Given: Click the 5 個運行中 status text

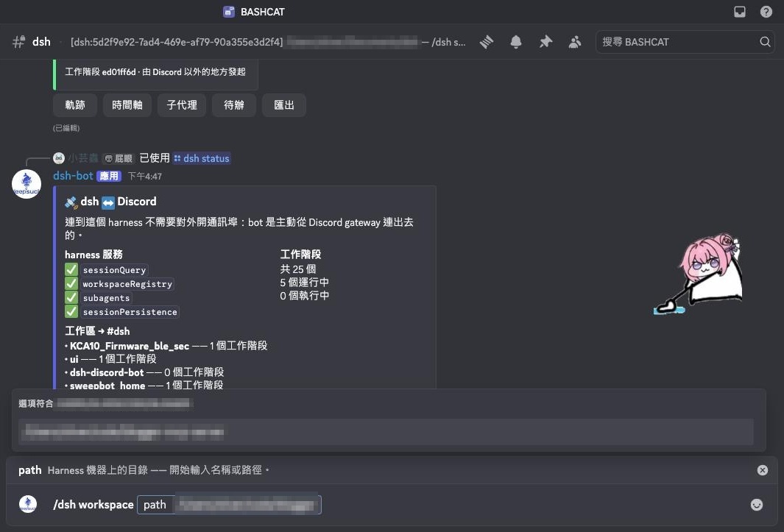Looking at the screenshot, I should point(305,283).
